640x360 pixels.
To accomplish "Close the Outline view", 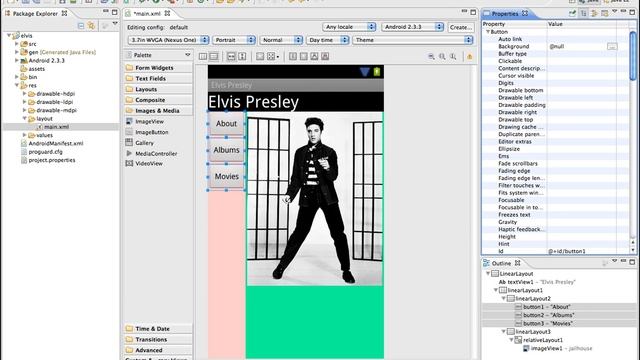I will click(518, 263).
